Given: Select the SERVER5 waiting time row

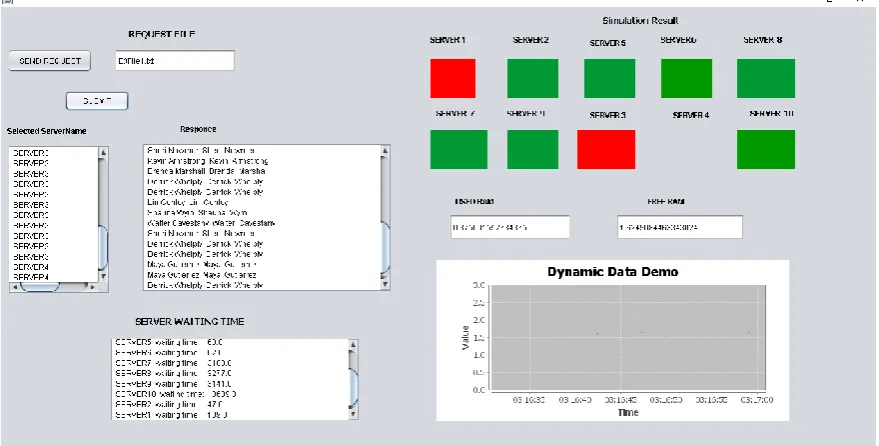Looking at the screenshot, I should 230,342.
